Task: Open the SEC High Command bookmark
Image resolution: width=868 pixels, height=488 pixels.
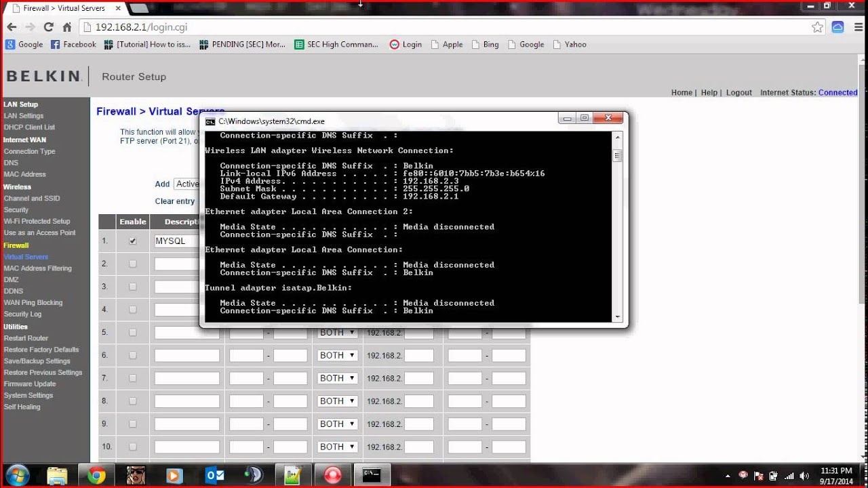Action: [336, 44]
